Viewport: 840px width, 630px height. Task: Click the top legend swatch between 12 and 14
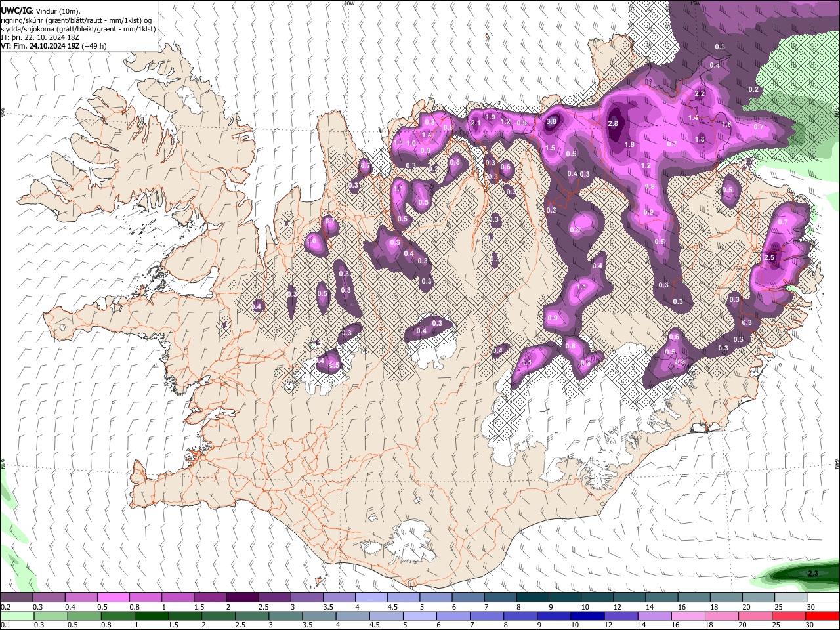point(630,598)
